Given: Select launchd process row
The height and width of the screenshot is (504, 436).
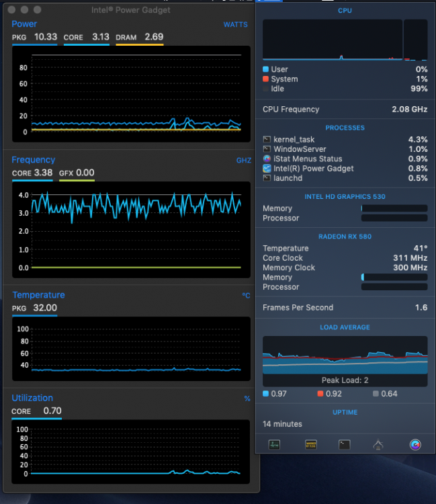Looking at the screenshot, I should (345, 178).
